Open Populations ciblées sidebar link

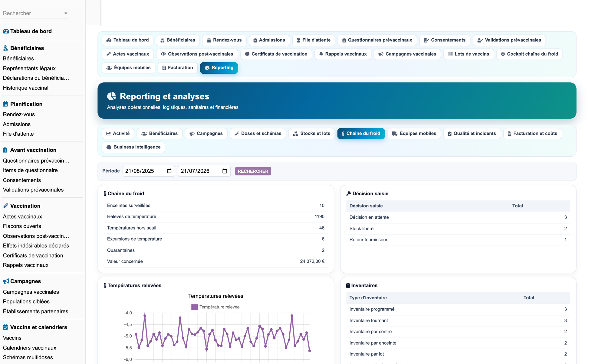click(26, 301)
